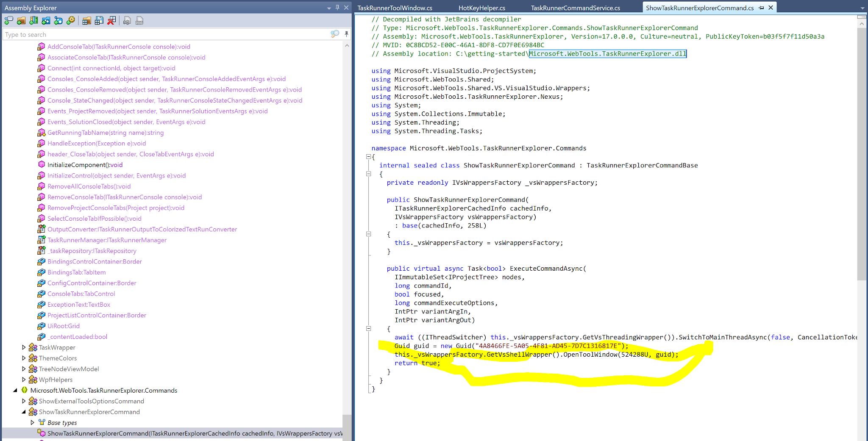This screenshot has width=868, height=441.
Task: Open a process executable via gear icon
Action: click(x=70, y=20)
